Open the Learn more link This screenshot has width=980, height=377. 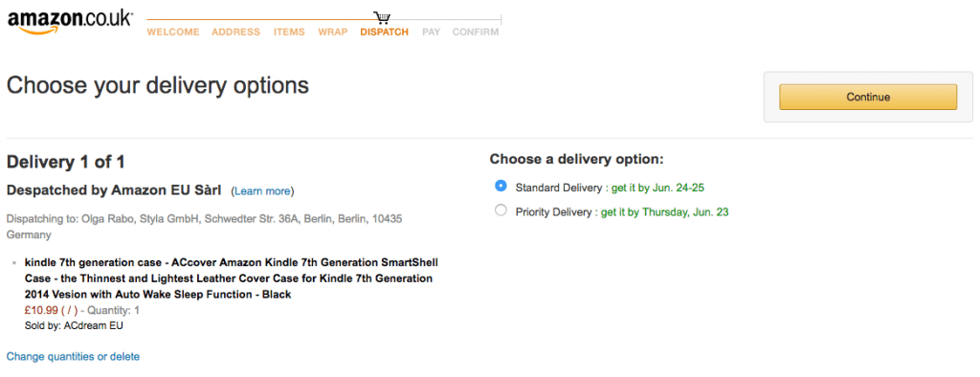pos(262,191)
